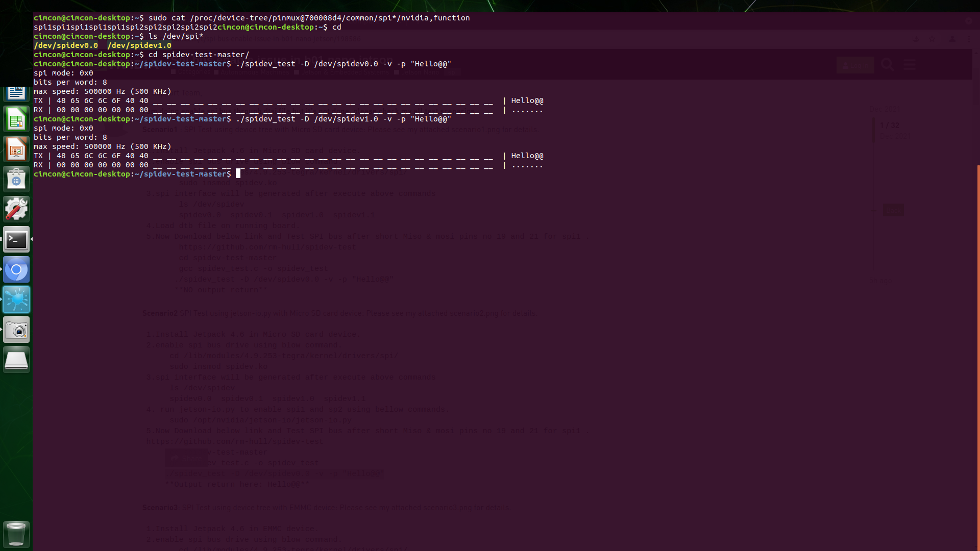Open the forum search magnifier icon
980x551 pixels.
[x=887, y=65]
